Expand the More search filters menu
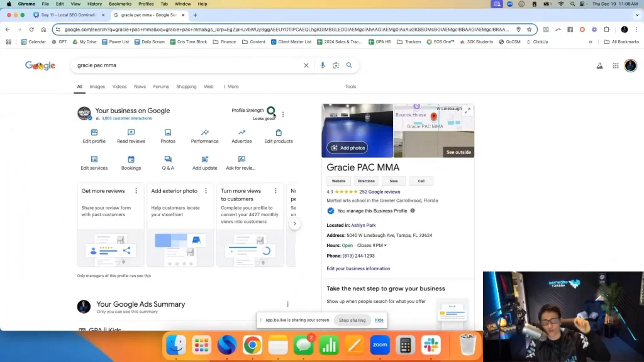Screen dimensions: 644x362 tap(230, 87)
